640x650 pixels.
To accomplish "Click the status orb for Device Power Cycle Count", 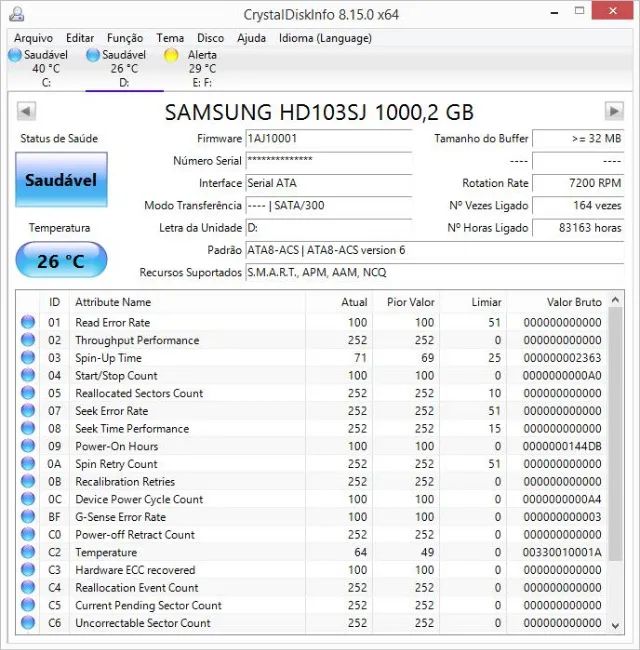I will click(28, 499).
